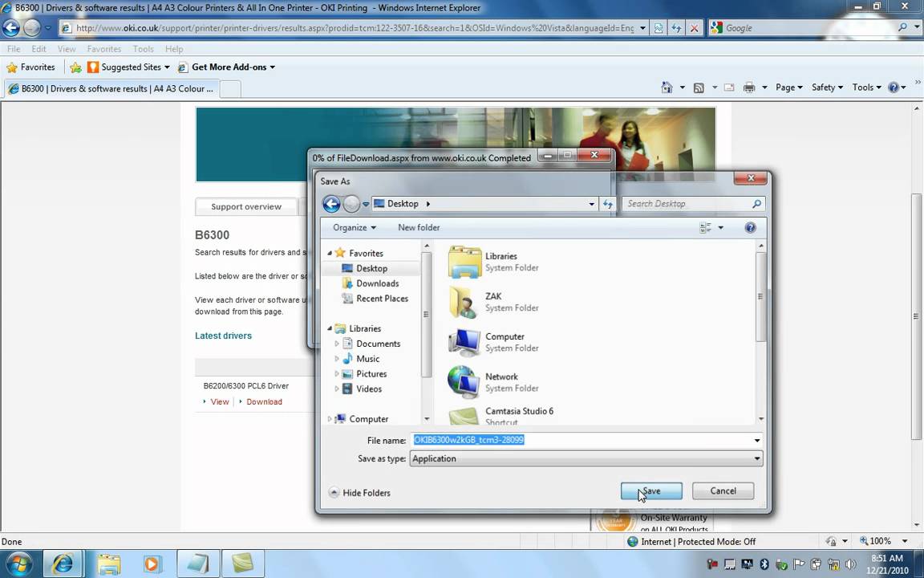Open the address path Desktop dropdown arrow
This screenshot has height=578, width=924.
click(591, 204)
